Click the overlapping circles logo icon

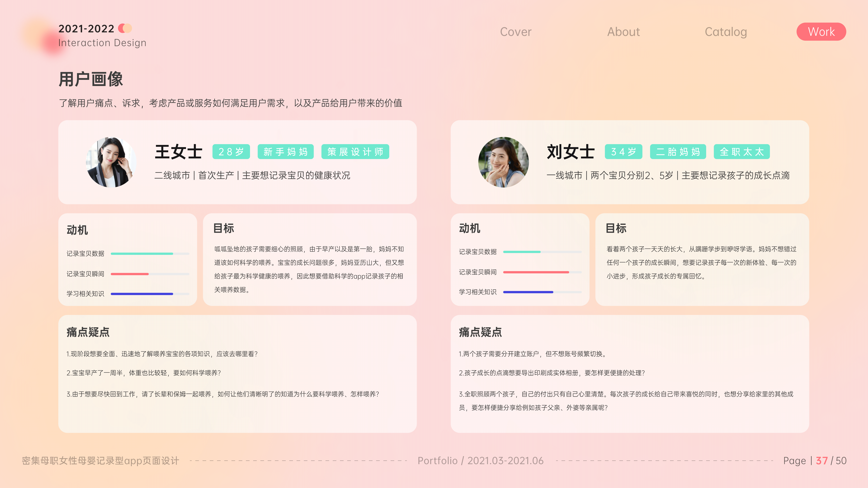tap(125, 28)
